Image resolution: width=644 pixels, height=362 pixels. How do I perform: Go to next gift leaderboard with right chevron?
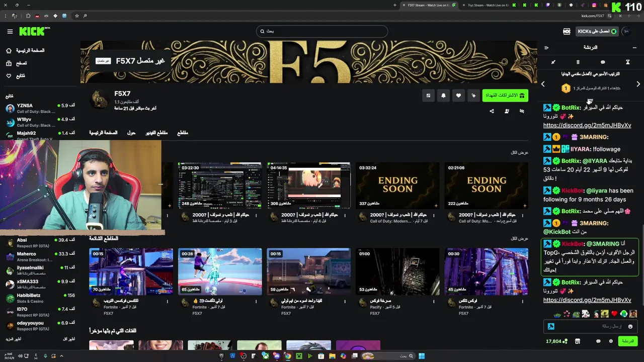[x=638, y=84]
